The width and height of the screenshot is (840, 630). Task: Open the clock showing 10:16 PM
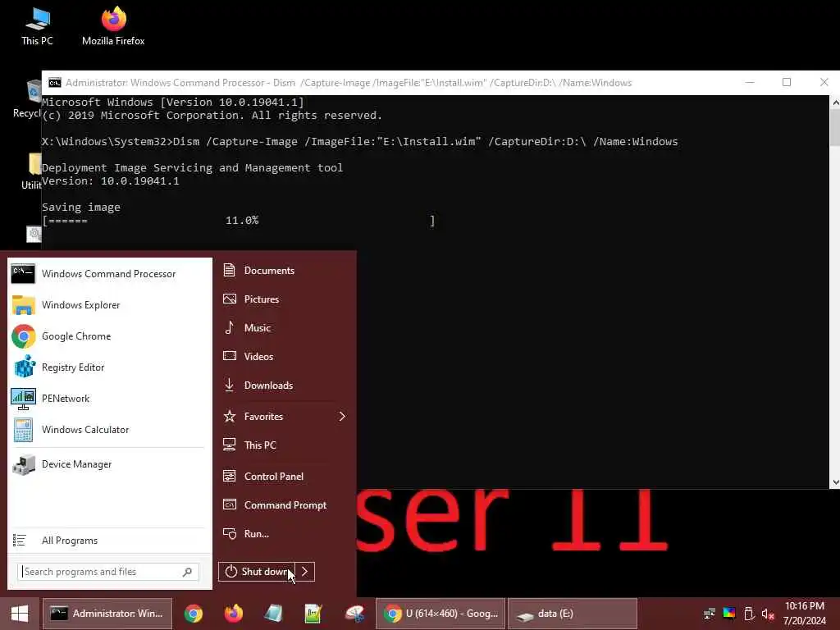click(x=805, y=614)
